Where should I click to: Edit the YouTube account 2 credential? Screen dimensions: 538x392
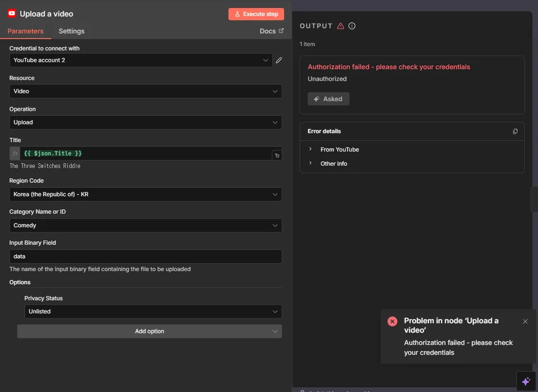pos(279,60)
